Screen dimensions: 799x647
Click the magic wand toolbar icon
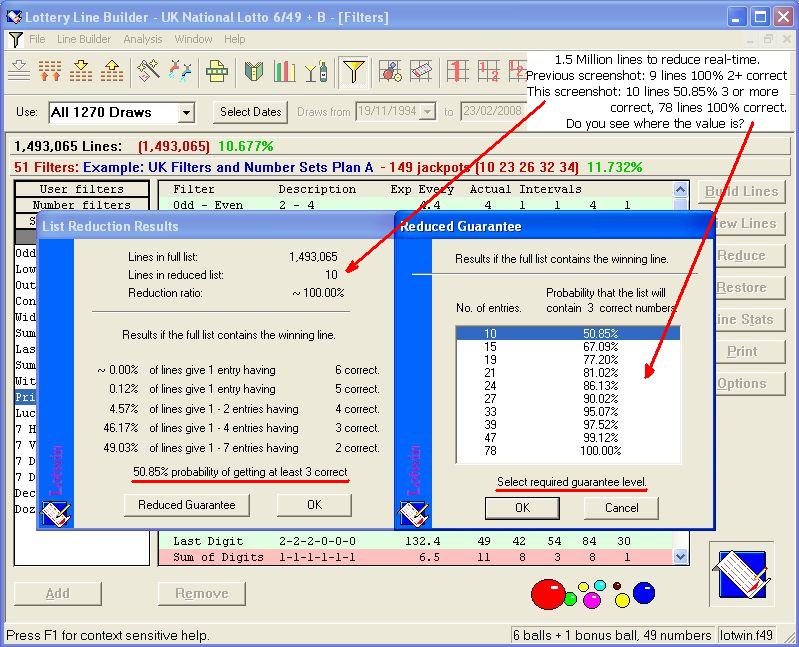pyautogui.click(x=149, y=71)
